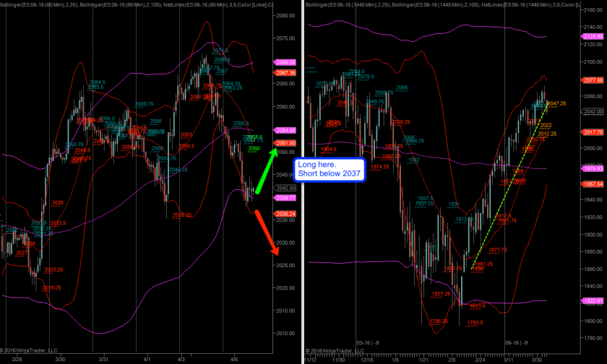Click the 60 Min chart indicator header label
Viewport: 607px width, 364px height.
[x=136, y=4]
